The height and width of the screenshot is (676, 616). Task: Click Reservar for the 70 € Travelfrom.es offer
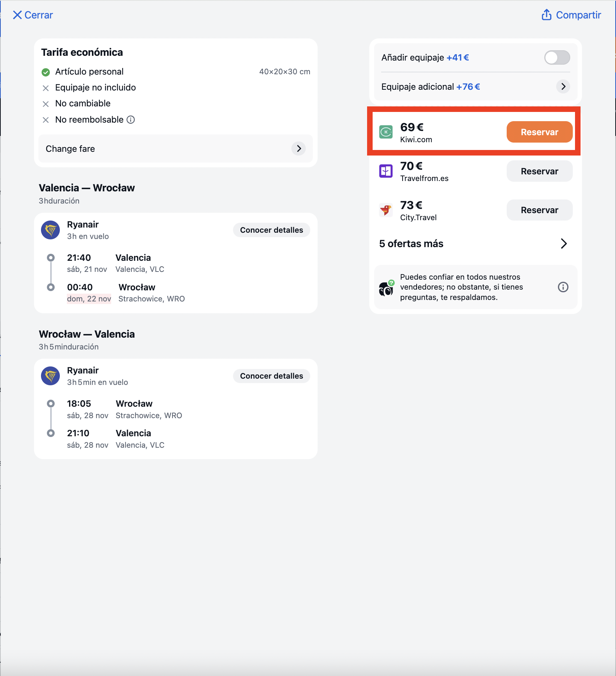(x=540, y=171)
